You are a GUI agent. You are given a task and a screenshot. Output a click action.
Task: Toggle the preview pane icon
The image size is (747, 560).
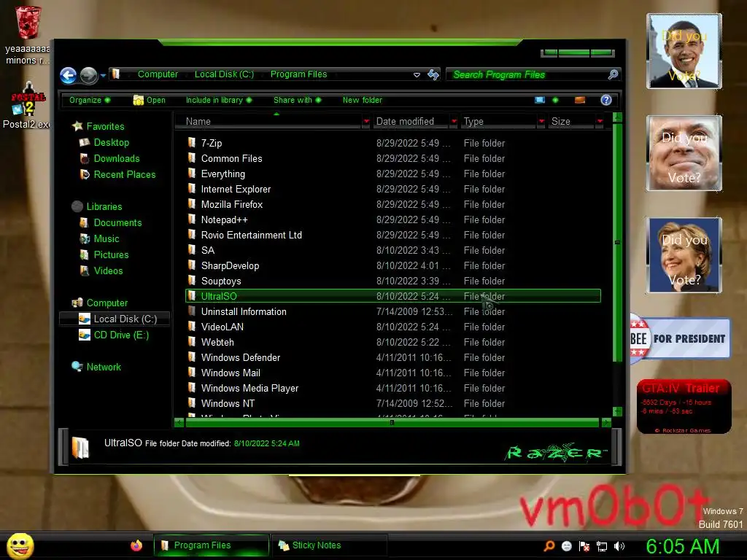tap(580, 100)
